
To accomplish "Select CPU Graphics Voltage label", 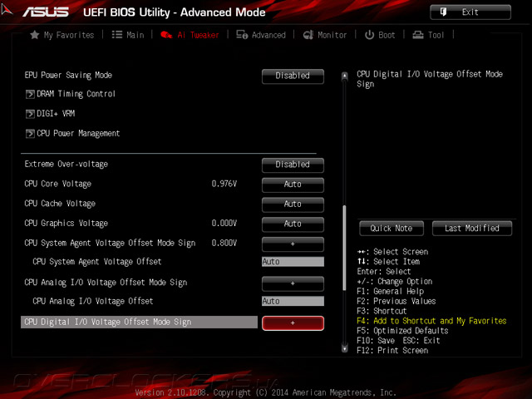I will [x=66, y=224].
